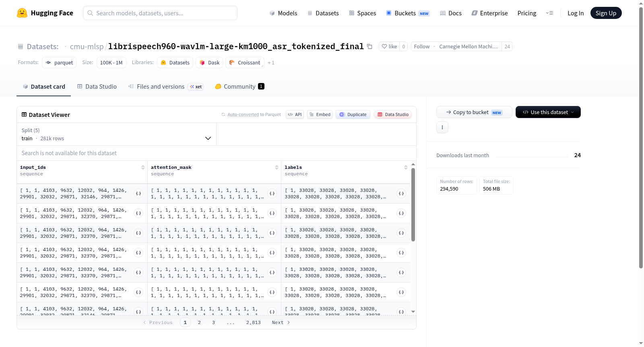Image resolution: width=644 pixels, height=347 pixels.
Task: Open the Community tab
Action: pos(239,86)
